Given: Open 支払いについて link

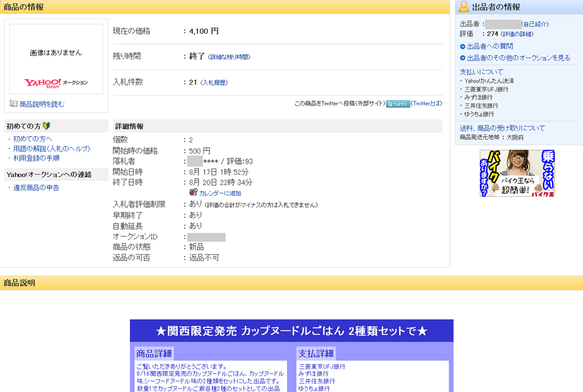Looking at the screenshot, I should click(482, 72).
